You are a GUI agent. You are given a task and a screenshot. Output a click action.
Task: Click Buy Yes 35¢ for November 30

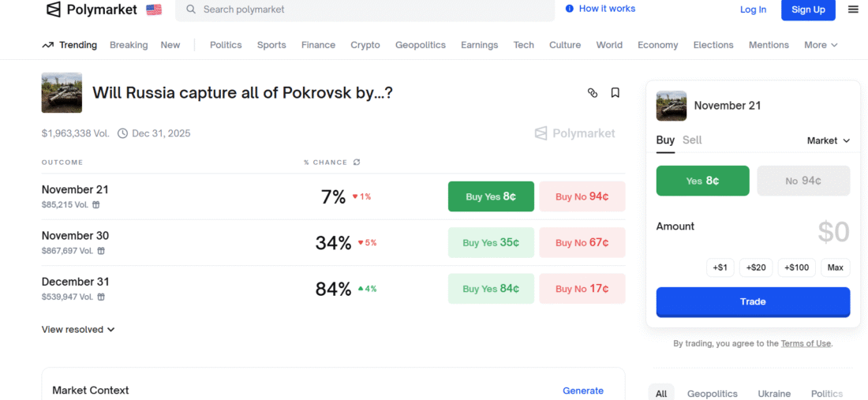point(491,243)
